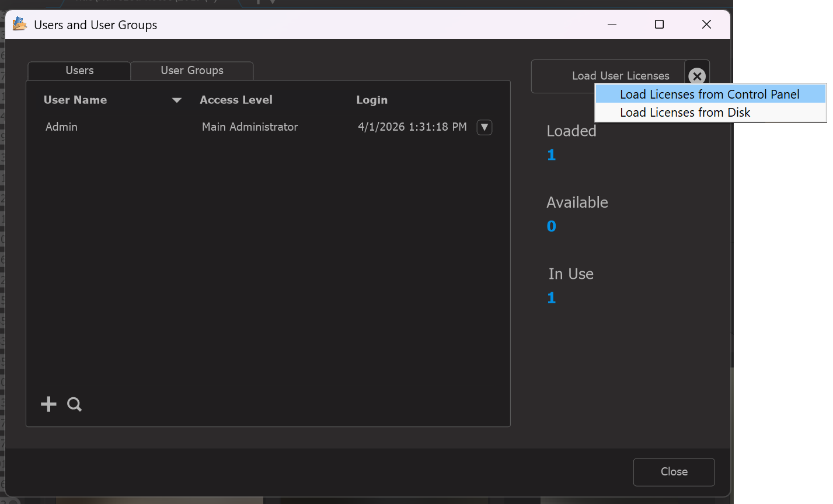
Task: Click the Login column header
Action: click(372, 100)
